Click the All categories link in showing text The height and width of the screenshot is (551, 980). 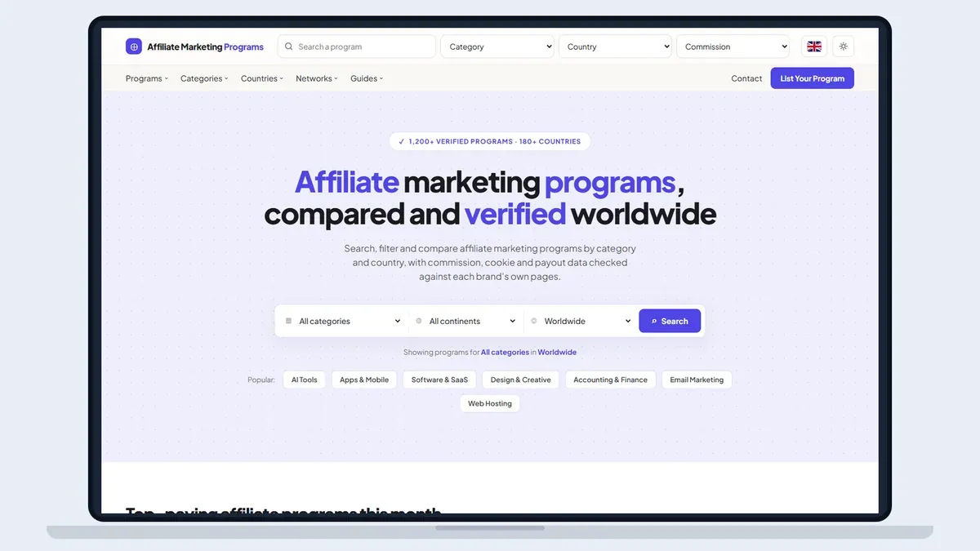(x=505, y=353)
